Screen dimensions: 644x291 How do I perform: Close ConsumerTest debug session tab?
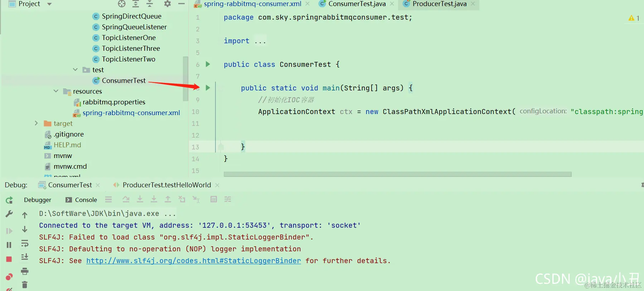[x=98, y=185]
